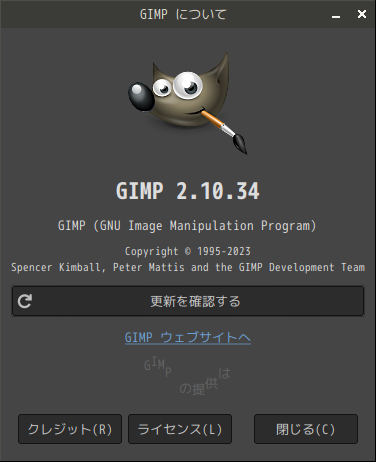Open the GIMP ウェブサイトへ link
Image resolution: width=376 pixels, height=462 pixels.
[x=188, y=337]
